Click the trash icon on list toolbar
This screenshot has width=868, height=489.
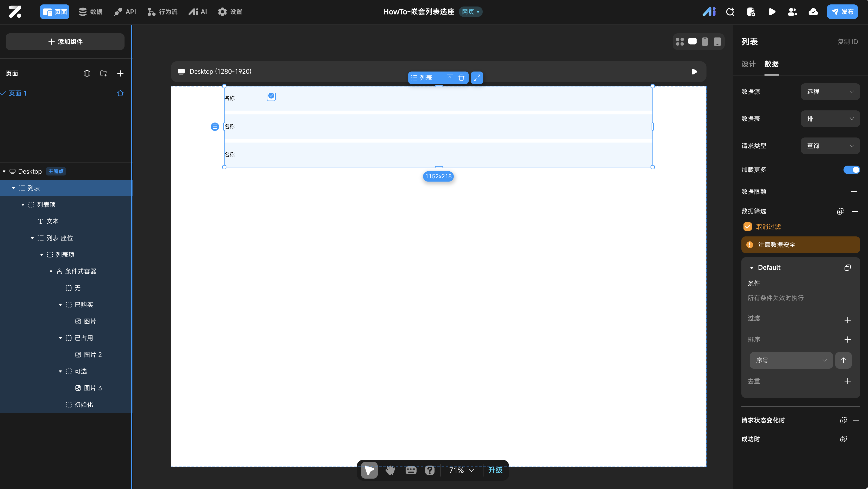461,78
